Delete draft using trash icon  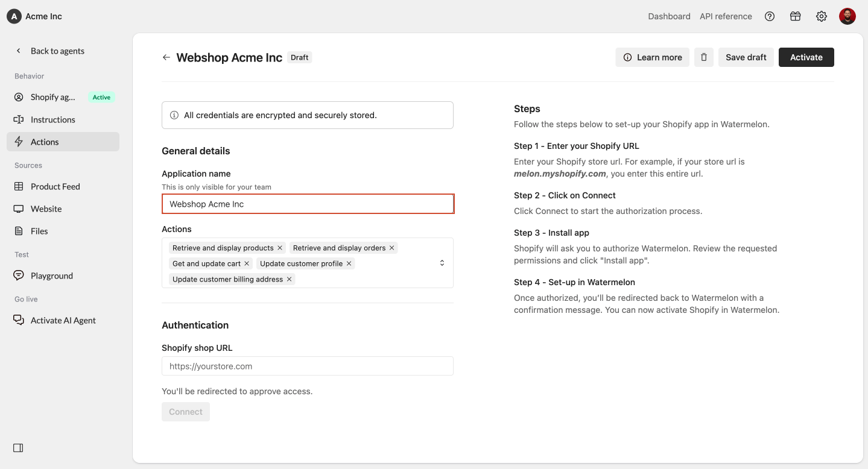704,57
